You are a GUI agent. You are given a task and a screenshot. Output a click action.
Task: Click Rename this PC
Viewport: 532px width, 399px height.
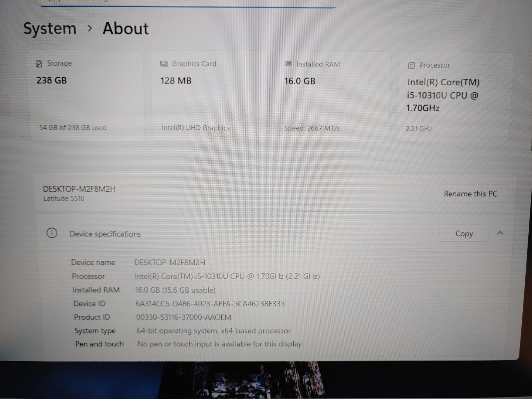pyautogui.click(x=471, y=194)
